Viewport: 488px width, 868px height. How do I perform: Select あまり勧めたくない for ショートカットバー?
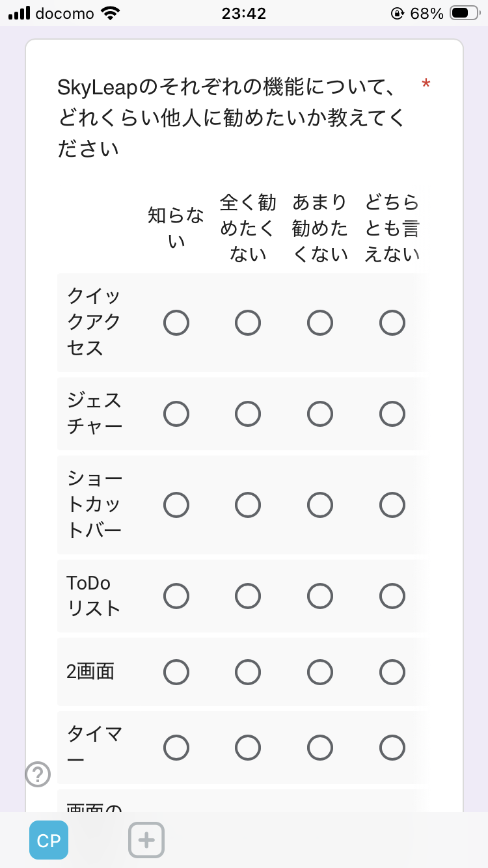point(320,505)
